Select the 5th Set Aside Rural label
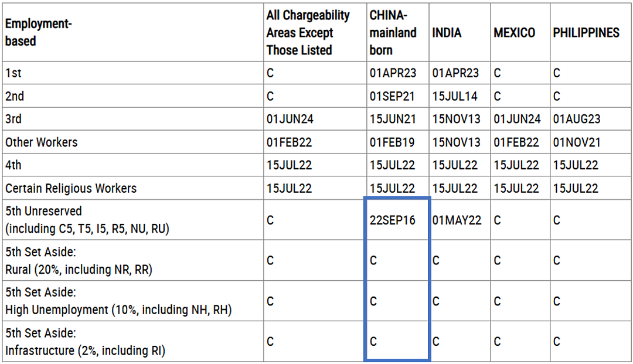This screenshot has height=364, width=633. [79, 261]
